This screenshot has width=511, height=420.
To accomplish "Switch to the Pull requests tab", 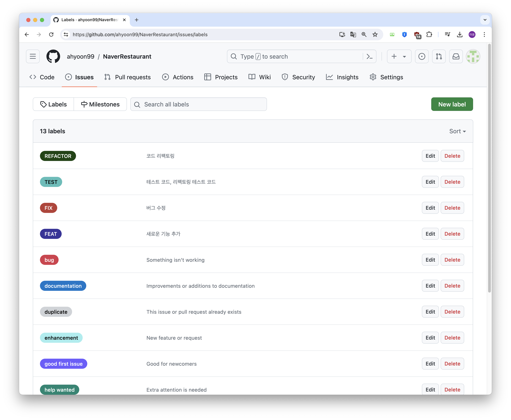I will pyautogui.click(x=128, y=77).
